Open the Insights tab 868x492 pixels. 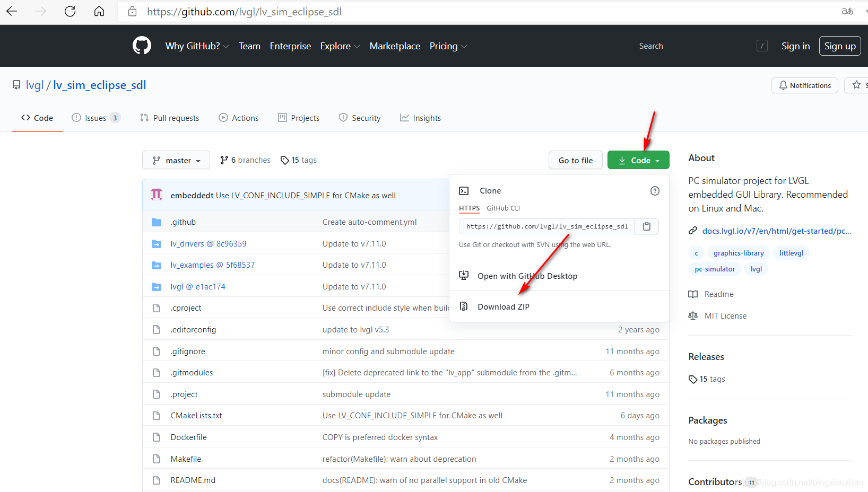(421, 118)
